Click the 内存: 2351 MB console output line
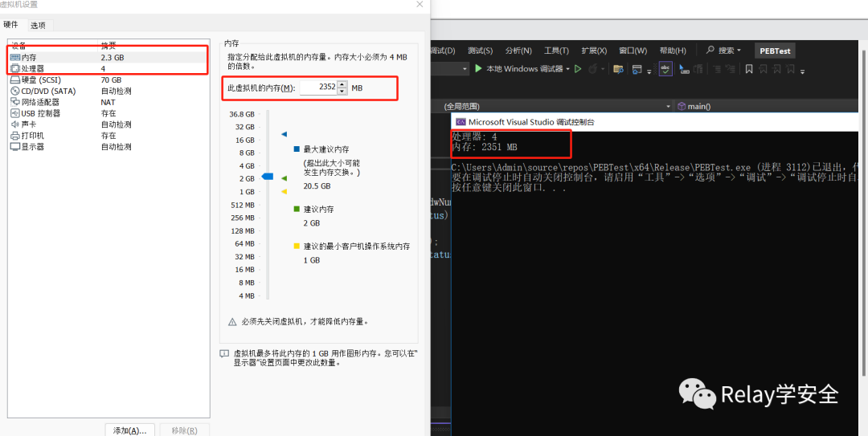868x436 pixels. coord(485,147)
